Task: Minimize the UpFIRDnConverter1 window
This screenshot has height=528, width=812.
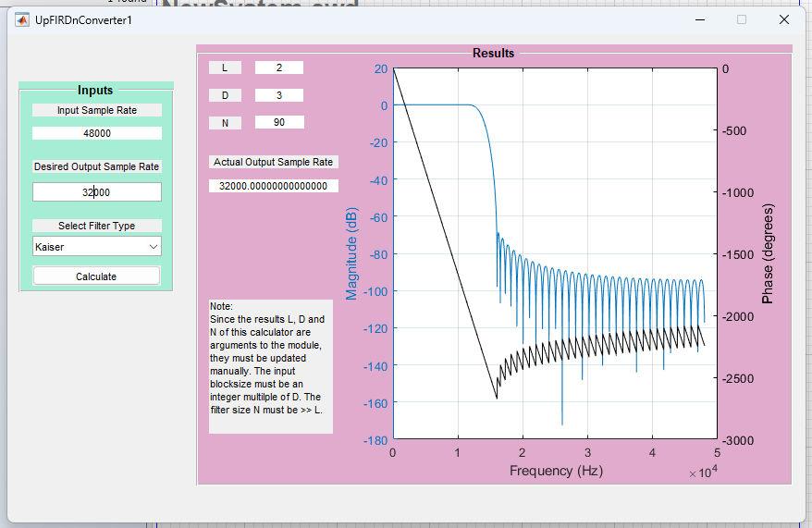Action: pos(698,19)
